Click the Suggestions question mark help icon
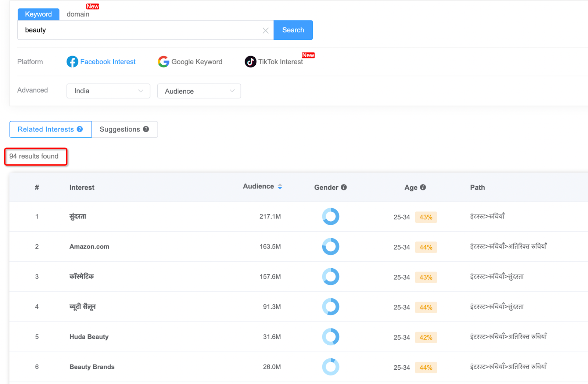This screenshot has height=384, width=588. [x=146, y=129]
